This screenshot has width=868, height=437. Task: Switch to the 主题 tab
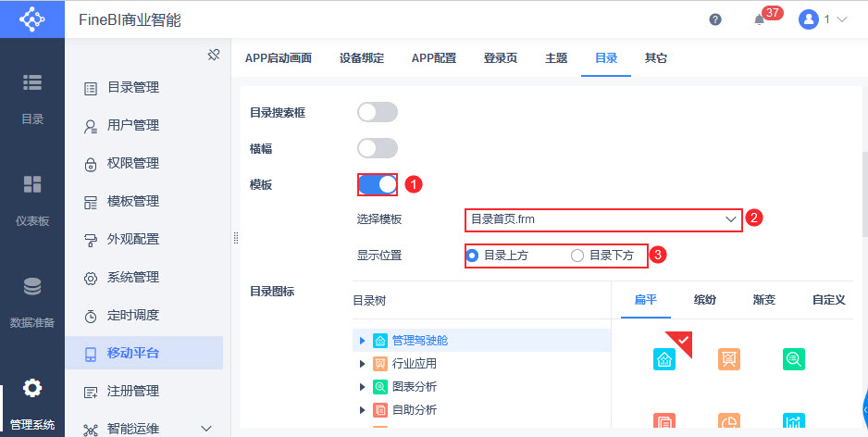(x=556, y=57)
